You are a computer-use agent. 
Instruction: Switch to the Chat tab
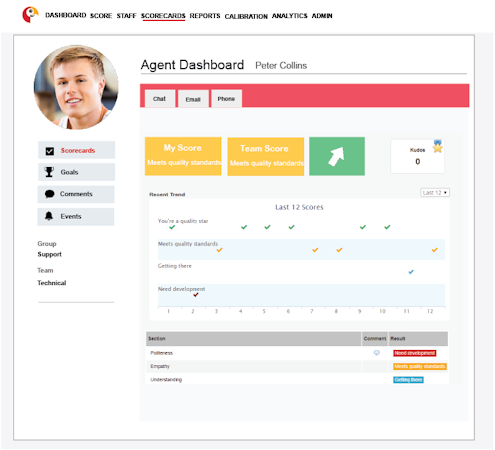point(159,99)
